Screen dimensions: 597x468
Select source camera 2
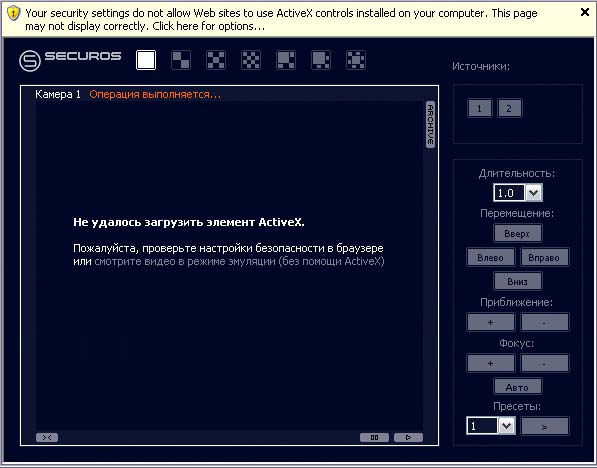click(509, 109)
